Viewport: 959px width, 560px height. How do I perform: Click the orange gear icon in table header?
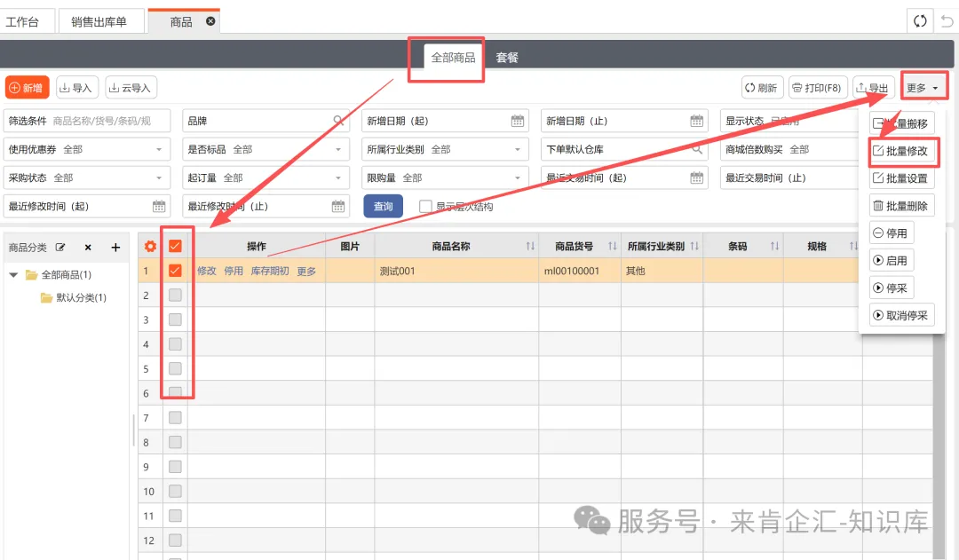pos(150,246)
